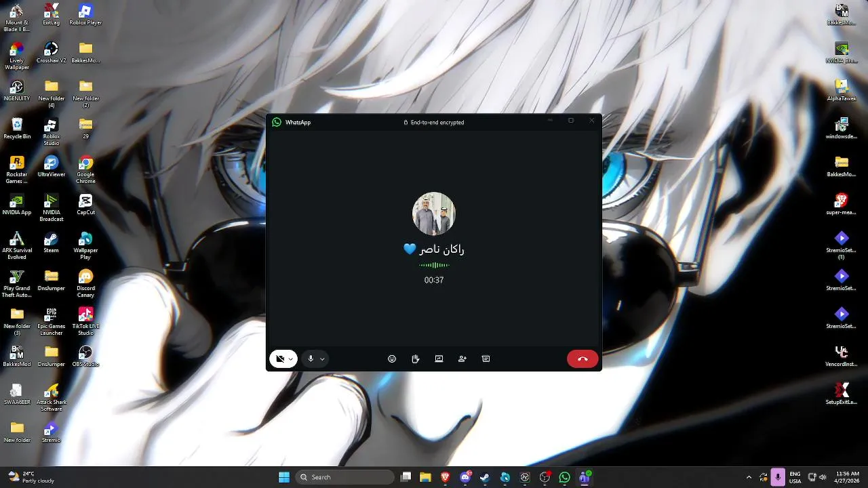This screenshot has width=868, height=488.
Task: Select the SetupExitLa... installer icon
Action: tap(842, 394)
